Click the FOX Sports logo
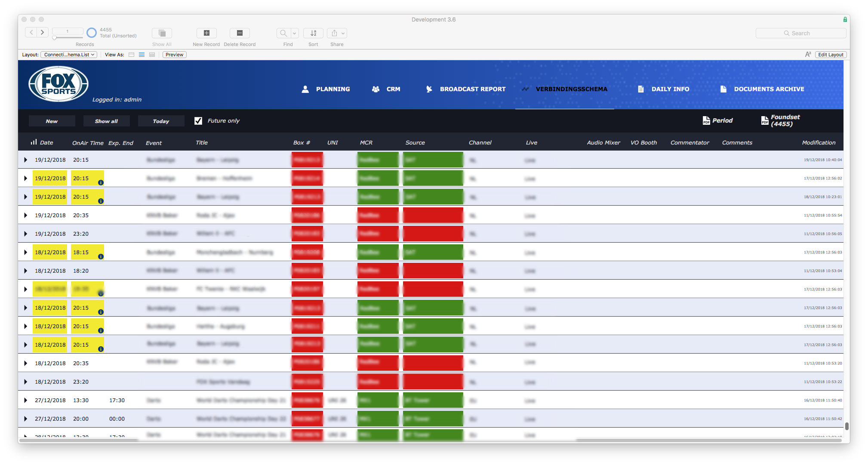This screenshot has width=868, height=465. [x=58, y=84]
